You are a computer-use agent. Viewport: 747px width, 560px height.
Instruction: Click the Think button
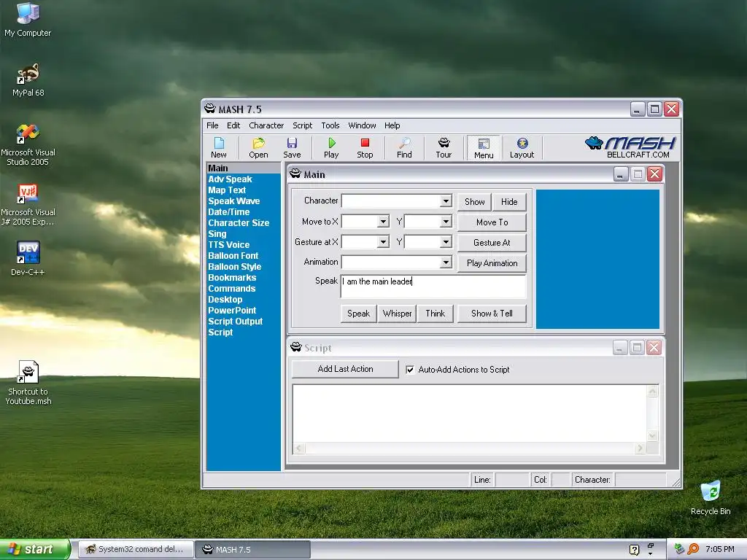point(435,314)
